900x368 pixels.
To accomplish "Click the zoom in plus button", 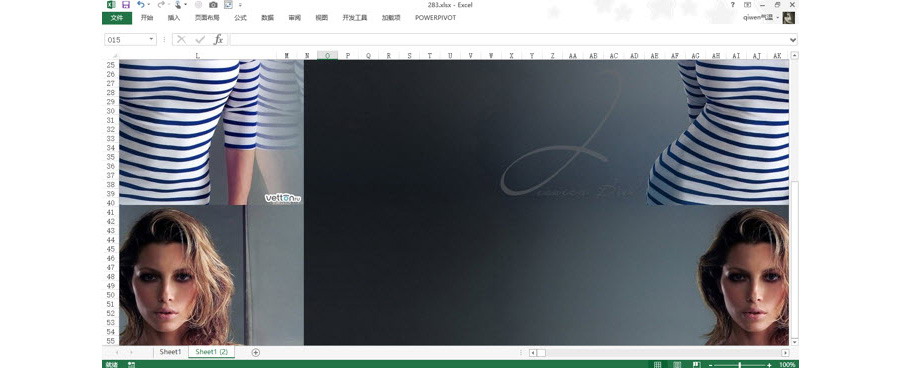I will [x=769, y=365].
